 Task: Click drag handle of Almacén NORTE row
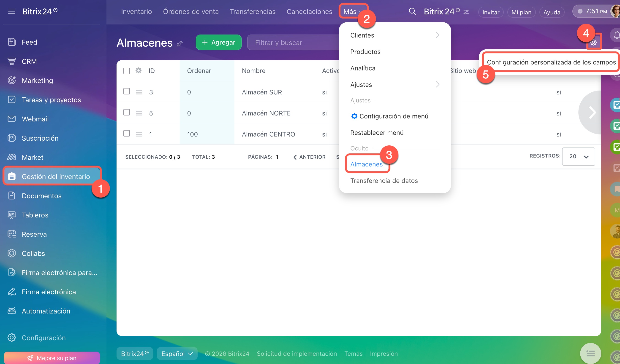coord(139,113)
